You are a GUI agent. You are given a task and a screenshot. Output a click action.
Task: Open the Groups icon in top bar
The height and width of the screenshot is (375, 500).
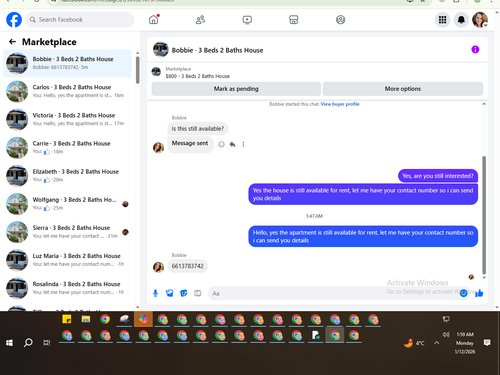[340, 20]
